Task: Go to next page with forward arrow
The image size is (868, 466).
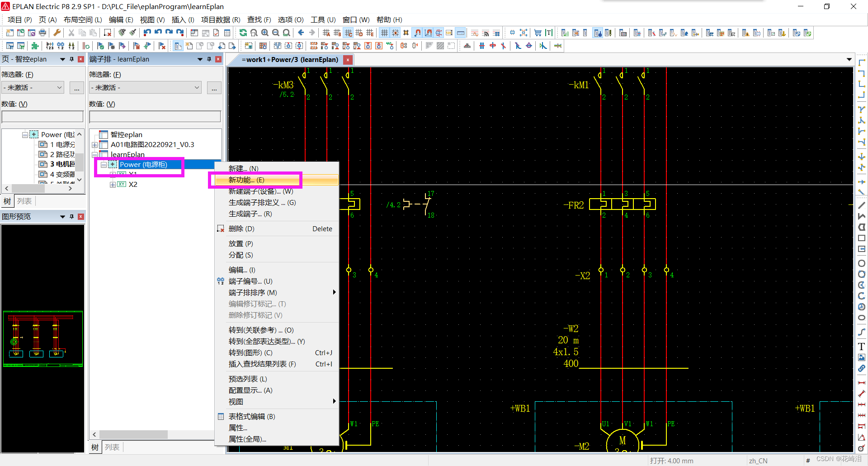Action: [x=312, y=33]
